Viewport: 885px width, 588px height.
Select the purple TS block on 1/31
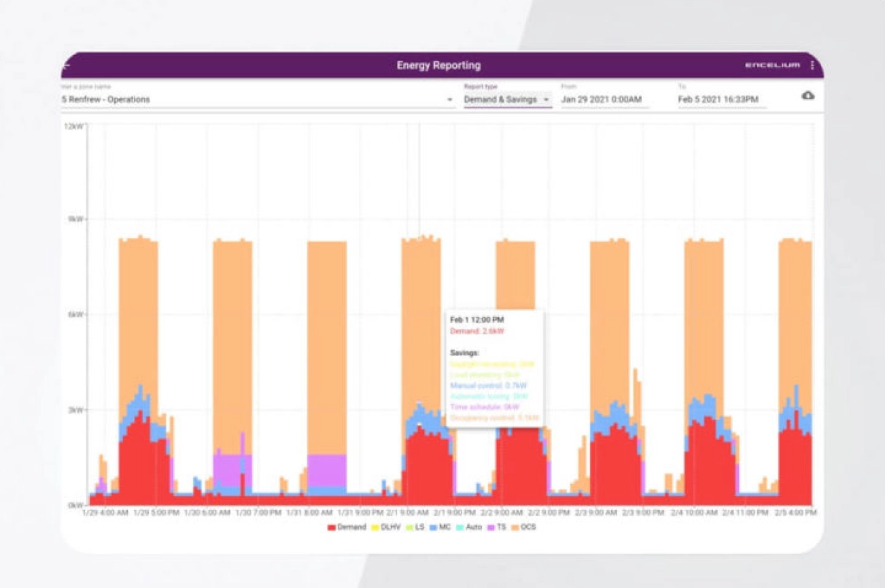[x=327, y=470]
